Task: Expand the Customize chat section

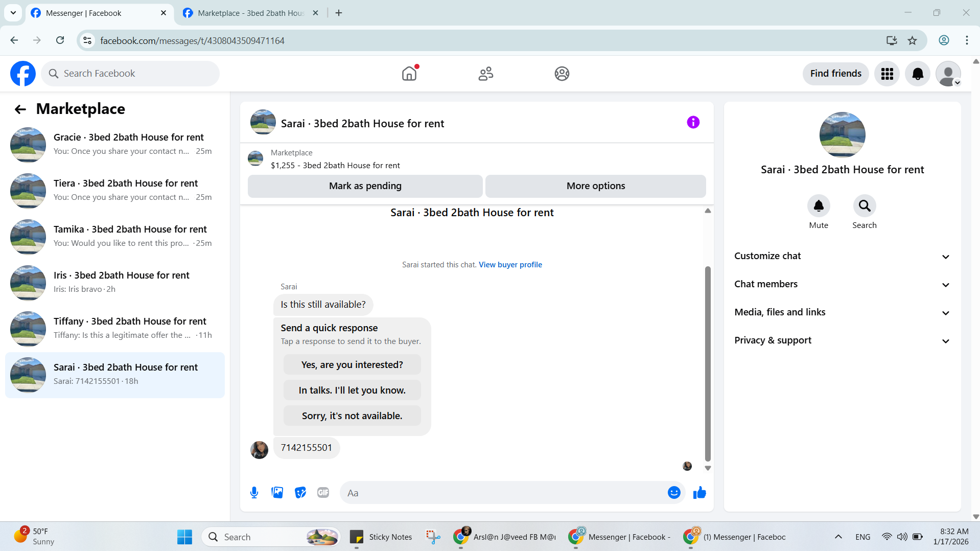Action: (842, 256)
